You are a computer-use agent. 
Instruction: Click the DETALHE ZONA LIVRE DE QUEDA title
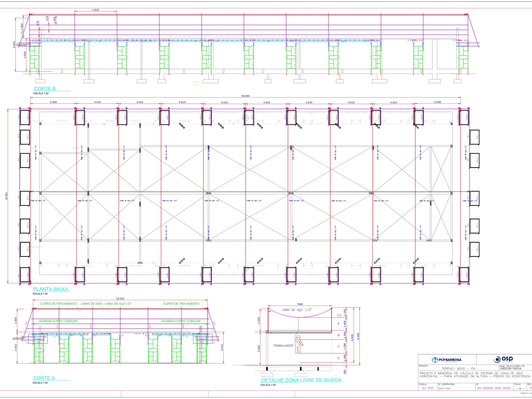301,380
